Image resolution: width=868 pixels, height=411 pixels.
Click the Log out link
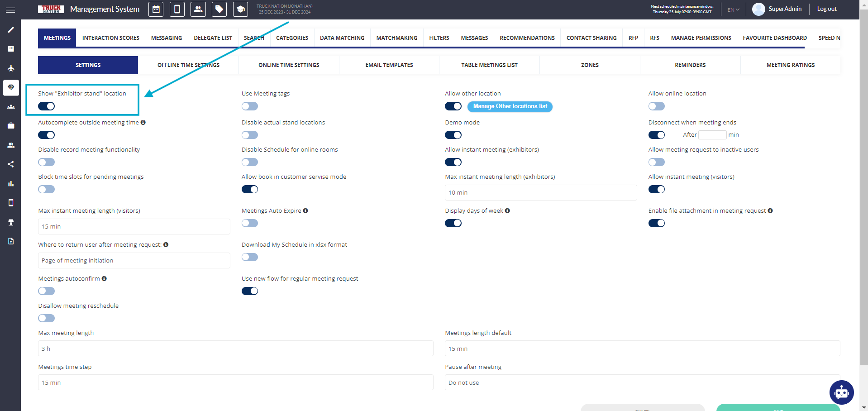(826, 9)
